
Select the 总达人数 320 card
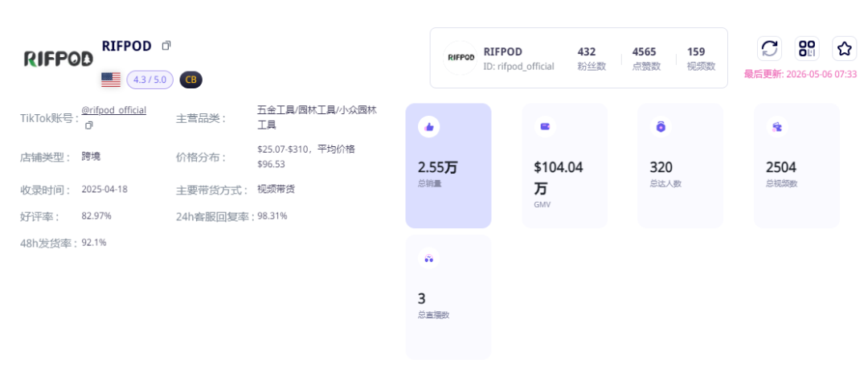click(x=681, y=166)
